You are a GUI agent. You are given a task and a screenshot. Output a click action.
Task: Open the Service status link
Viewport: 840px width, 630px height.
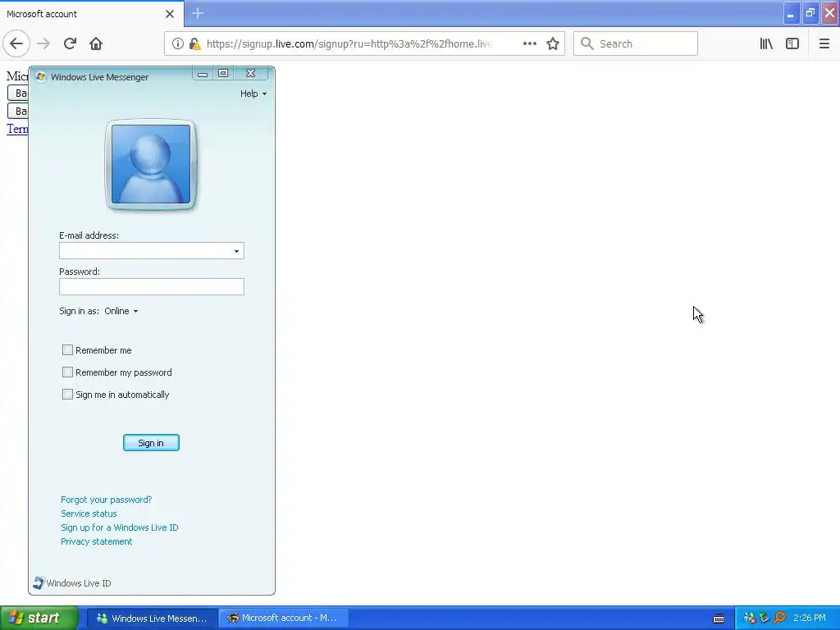click(x=89, y=514)
